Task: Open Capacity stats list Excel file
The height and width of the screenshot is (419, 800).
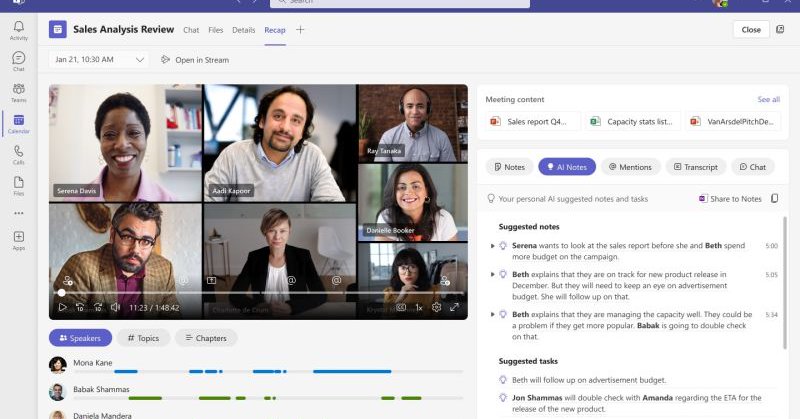Action: point(633,121)
